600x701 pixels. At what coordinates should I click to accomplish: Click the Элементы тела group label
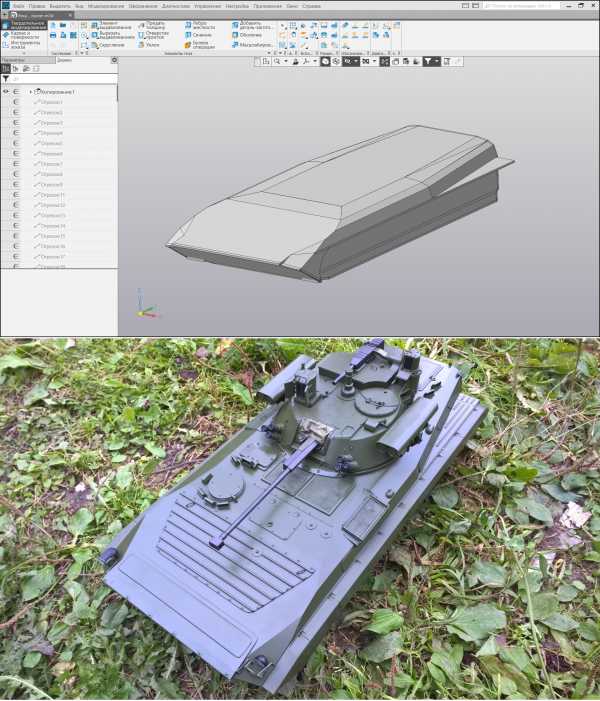tap(178, 53)
